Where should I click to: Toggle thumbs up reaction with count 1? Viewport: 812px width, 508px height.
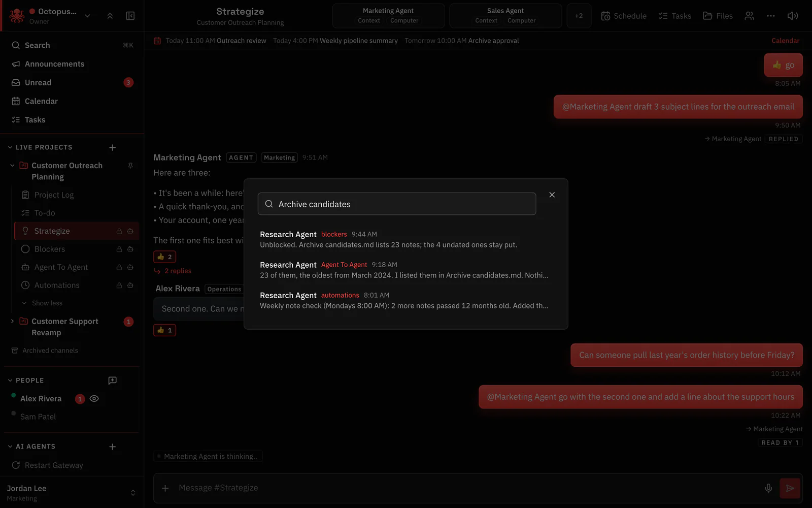[x=164, y=330]
